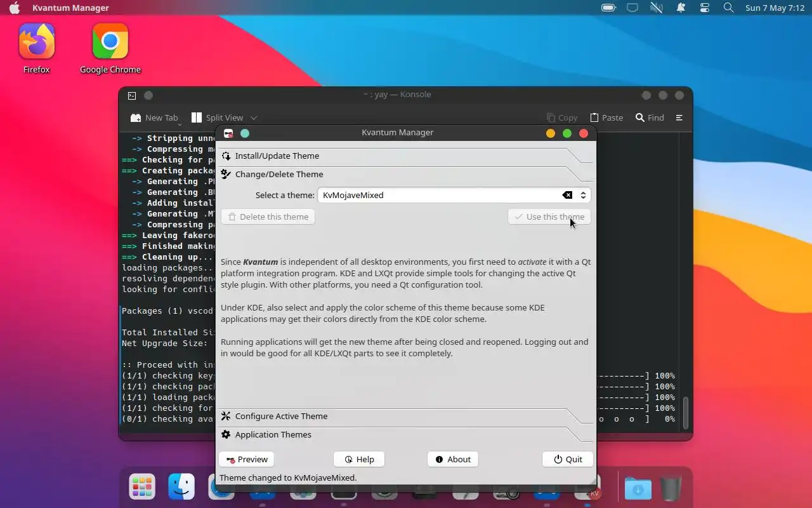The width and height of the screenshot is (812, 508).
Task: Open the notifications bell icon
Action: [681, 8]
